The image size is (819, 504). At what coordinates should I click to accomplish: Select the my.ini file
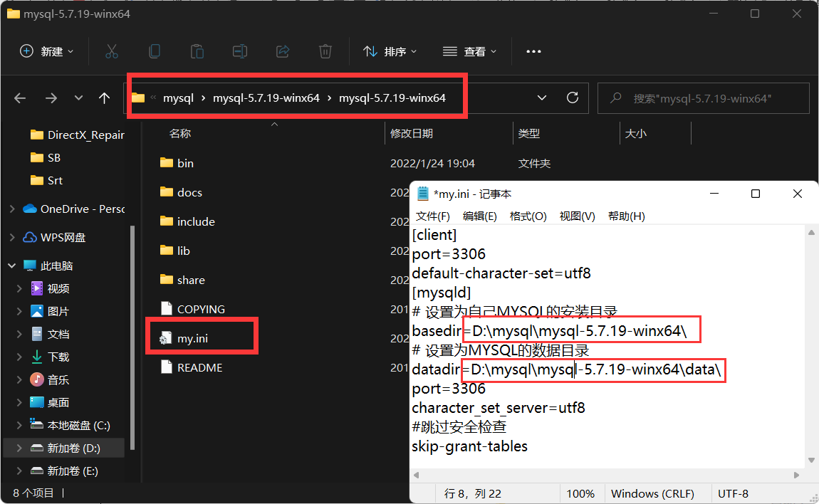click(x=192, y=338)
